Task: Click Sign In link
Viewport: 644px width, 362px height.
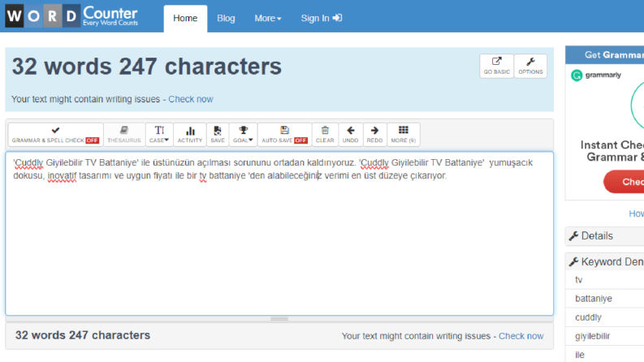Action: (321, 19)
